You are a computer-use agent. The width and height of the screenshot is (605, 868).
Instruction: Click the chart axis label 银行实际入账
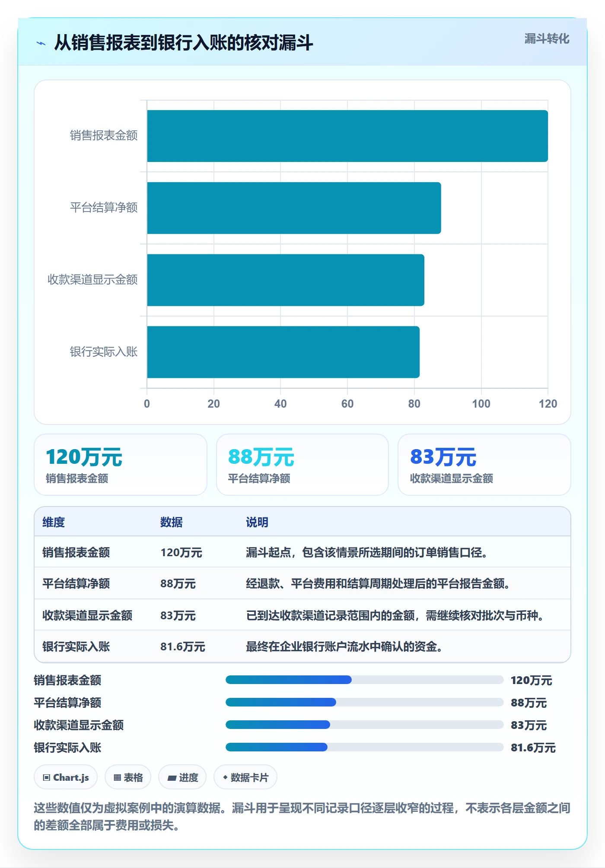104,352
